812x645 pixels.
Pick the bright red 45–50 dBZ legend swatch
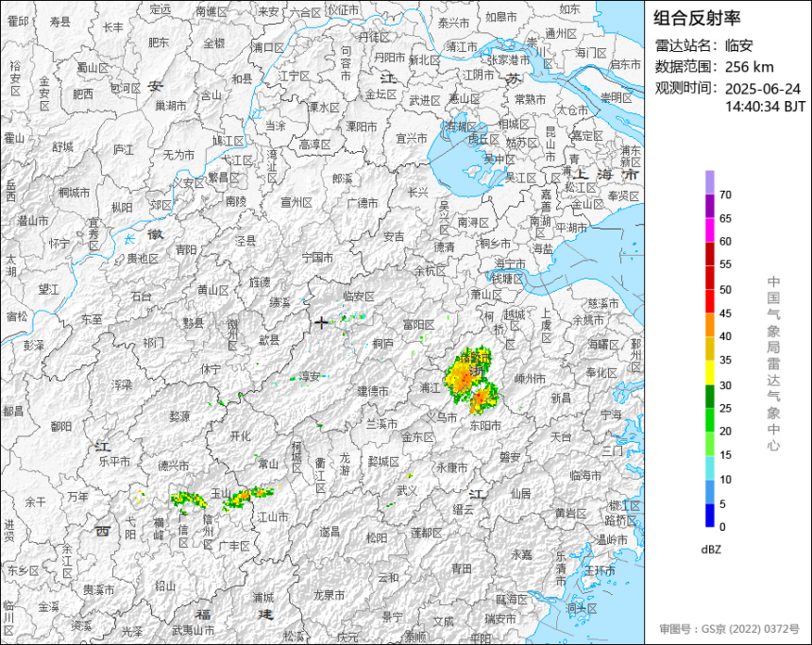[x=709, y=301]
